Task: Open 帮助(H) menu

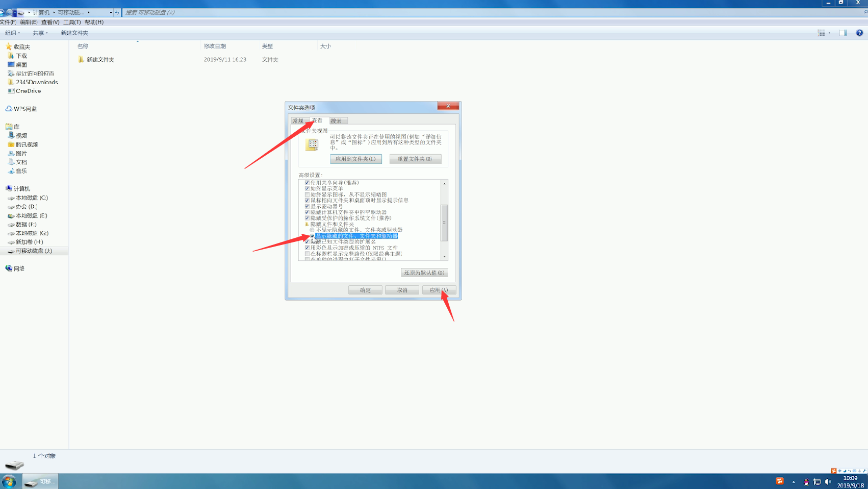Action: (94, 22)
